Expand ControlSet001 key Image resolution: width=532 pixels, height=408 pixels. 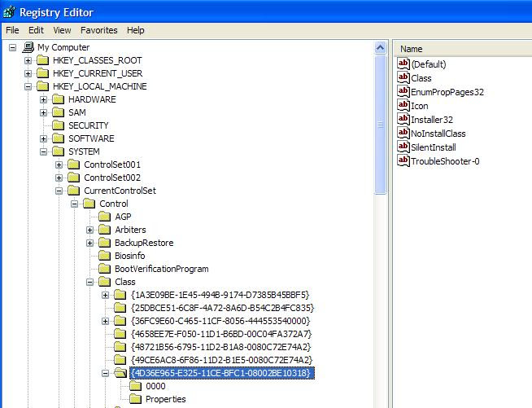tap(59, 165)
